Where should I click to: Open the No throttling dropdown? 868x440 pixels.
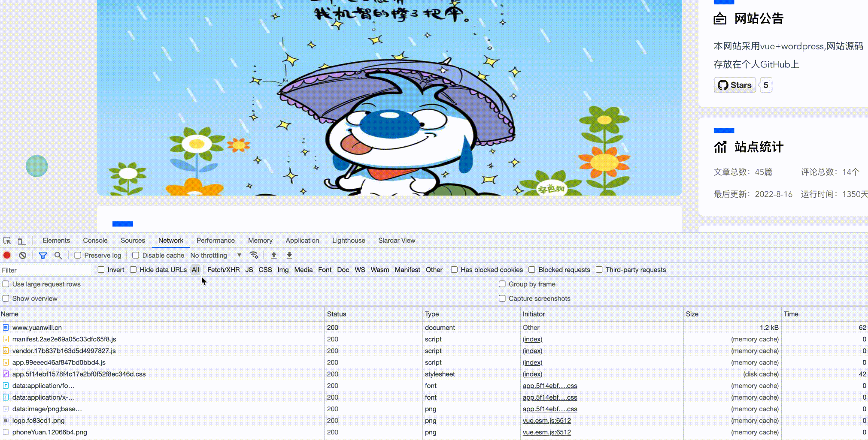pyautogui.click(x=216, y=255)
